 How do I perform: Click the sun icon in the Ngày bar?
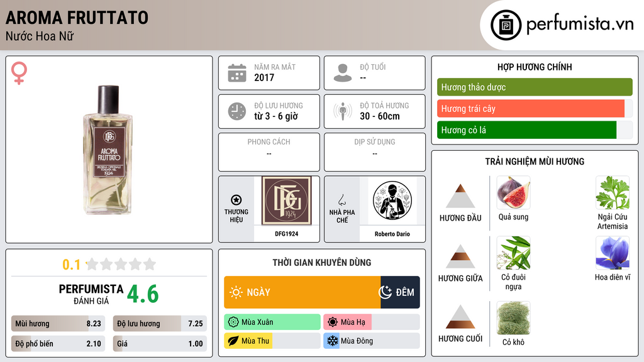(236, 292)
